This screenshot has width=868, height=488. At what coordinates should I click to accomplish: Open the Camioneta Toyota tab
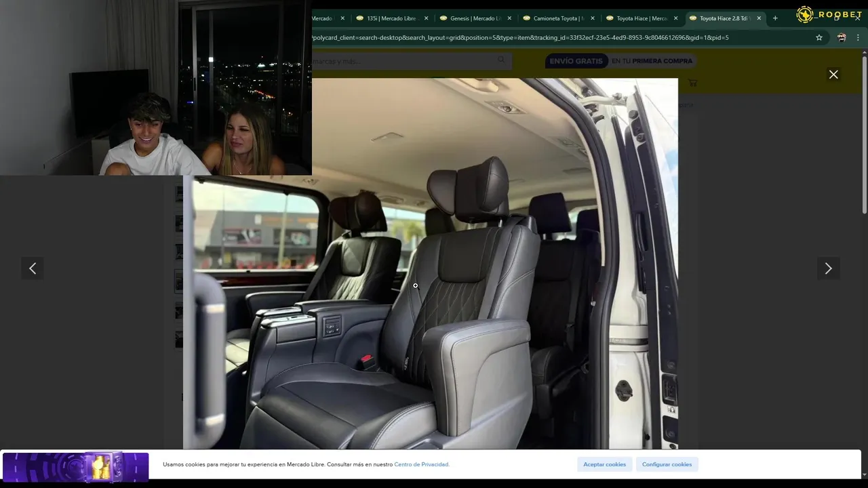pos(559,18)
